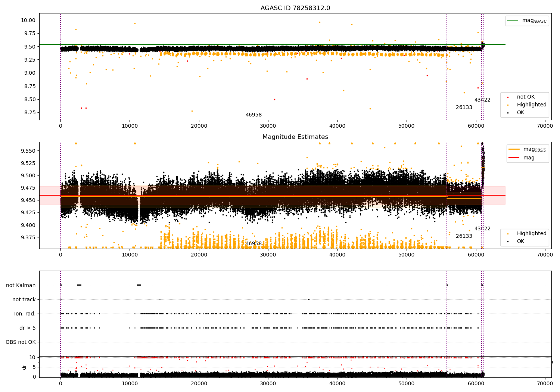
Task: Click the 'not Kalman' row label
Action: pos(21,285)
